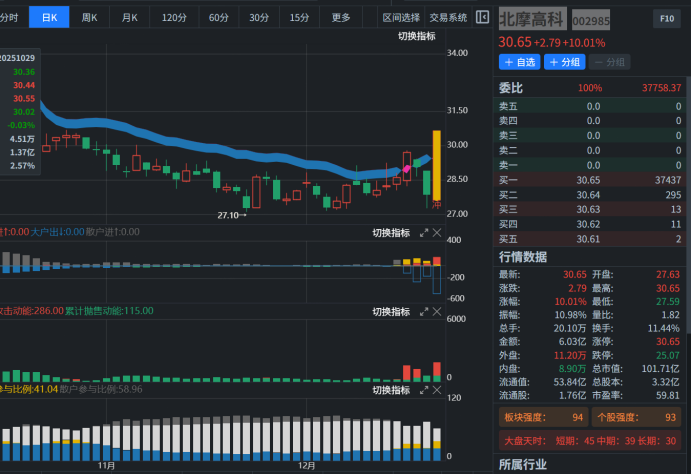Viewport: 692px width, 475px height.
Task: Add stock to watchlist via 自选 button
Action: click(x=520, y=62)
